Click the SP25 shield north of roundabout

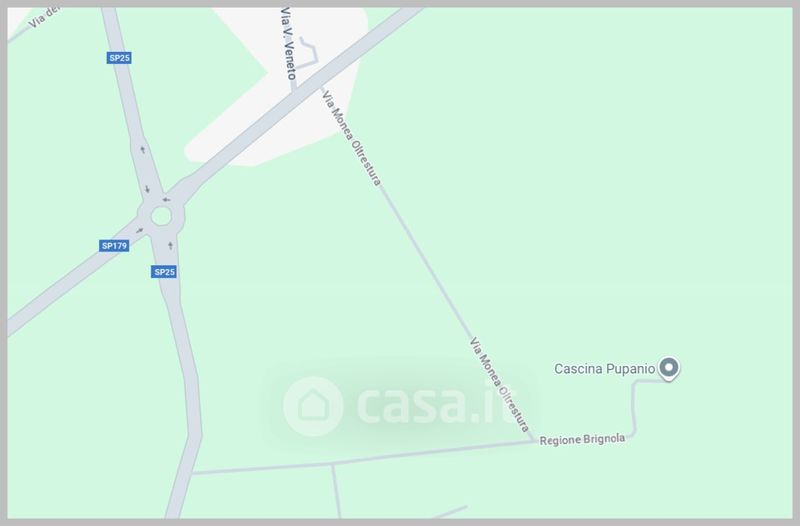[x=119, y=58]
